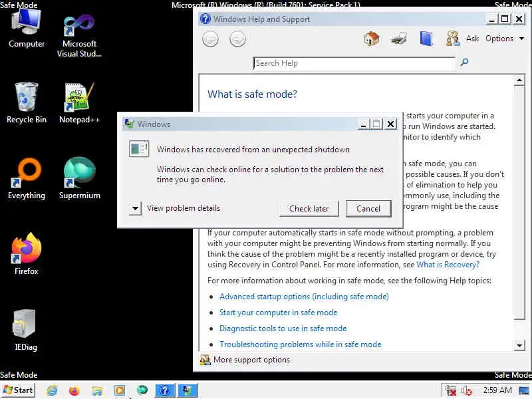Open What is Recovery? link
The width and height of the screenshot is (532, 399).
[x=448, y=264]
